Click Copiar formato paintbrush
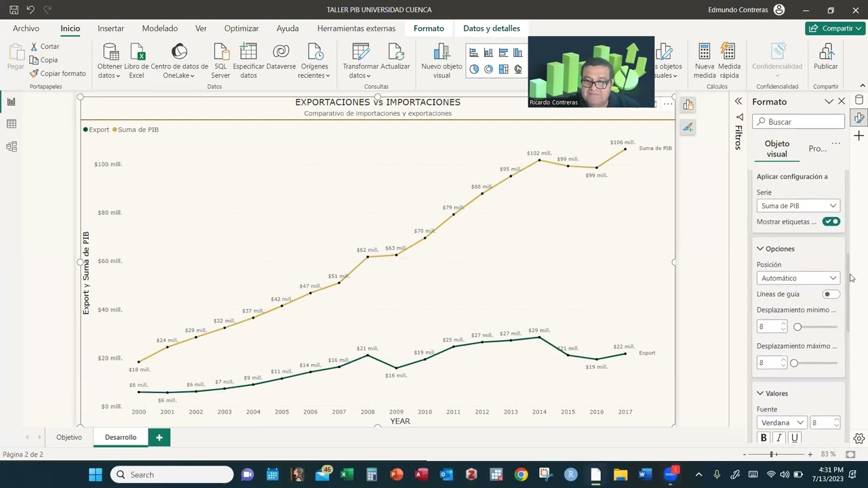Image resolution: width=868 pixels, height=488 pixels. click(x=58, y=73)
